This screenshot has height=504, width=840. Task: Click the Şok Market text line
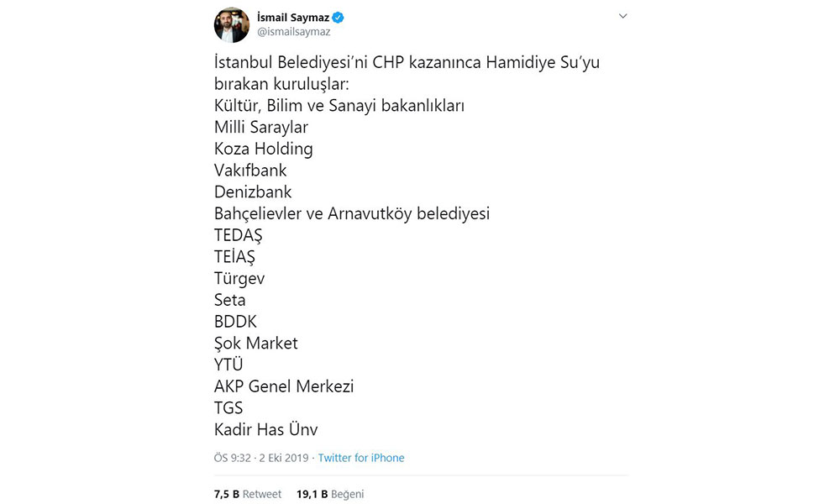[256, 344]
